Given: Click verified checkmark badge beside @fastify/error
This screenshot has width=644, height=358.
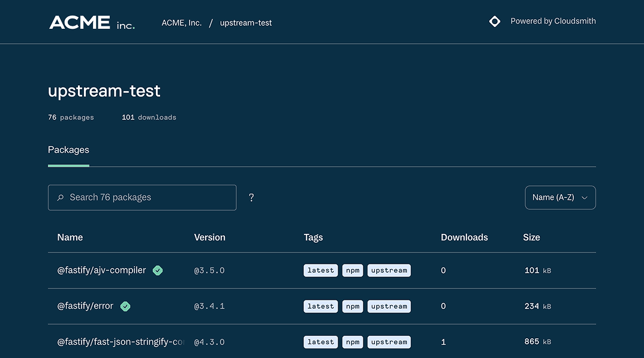Looking at the screenshot, I should (125, 306).
